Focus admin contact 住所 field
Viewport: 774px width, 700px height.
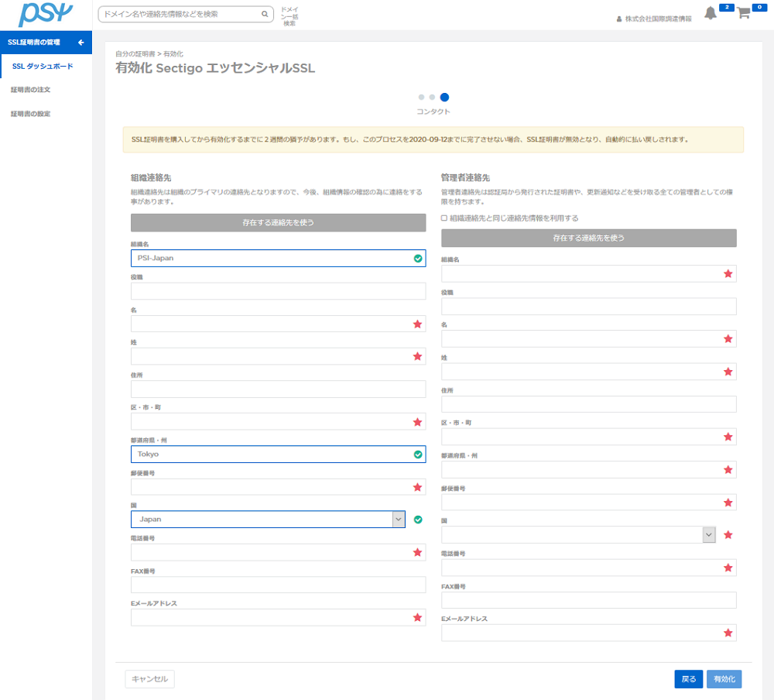[588, 404]
